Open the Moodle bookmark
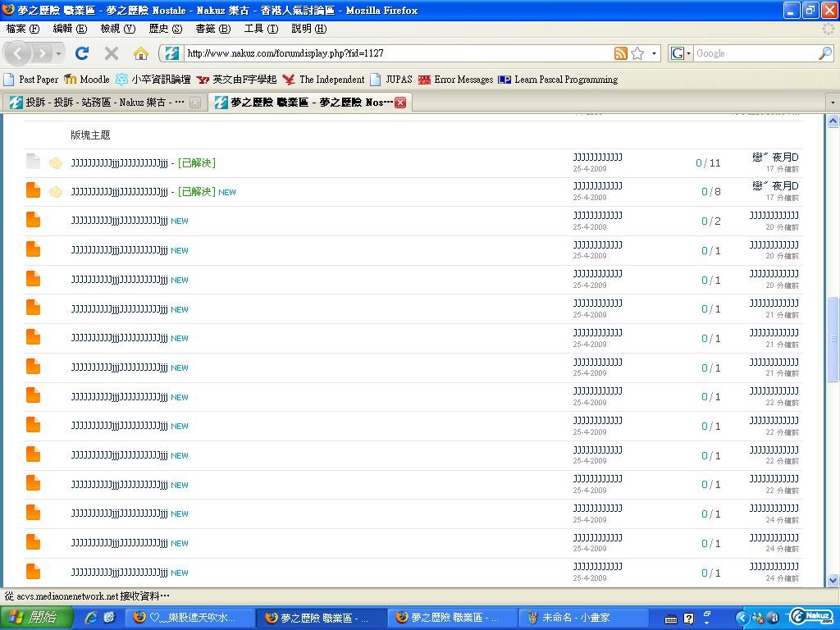840x630 pixels. [x=87, y=80]
